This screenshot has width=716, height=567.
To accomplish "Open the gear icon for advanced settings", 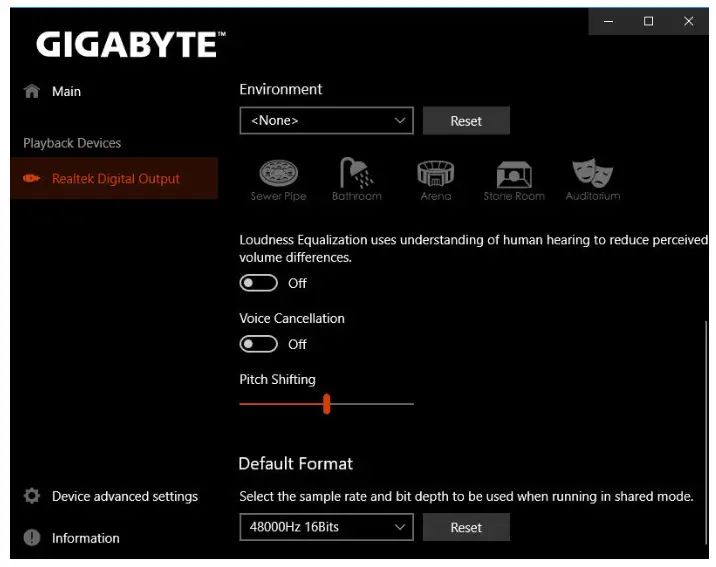I will [x=32, y=496].
